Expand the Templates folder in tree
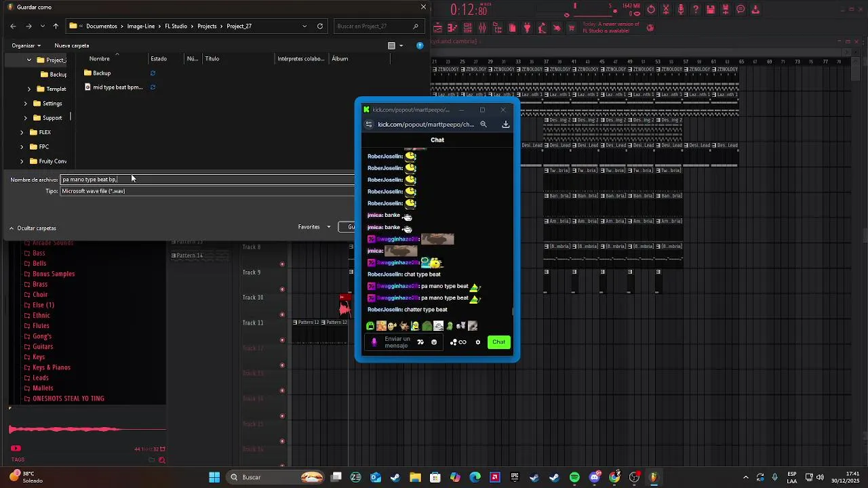 click(x=29, y=89)
